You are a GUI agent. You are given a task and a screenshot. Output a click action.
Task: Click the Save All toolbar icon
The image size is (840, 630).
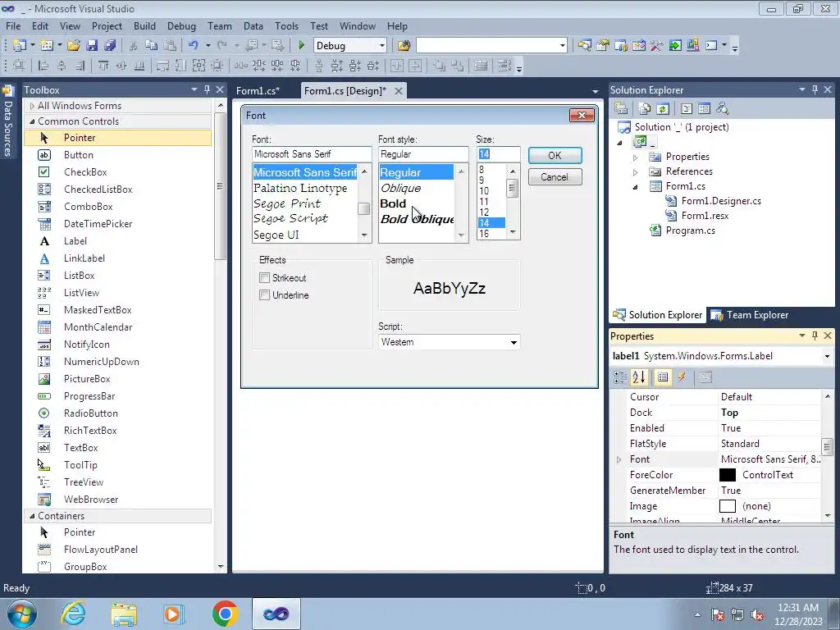point(110,46)
